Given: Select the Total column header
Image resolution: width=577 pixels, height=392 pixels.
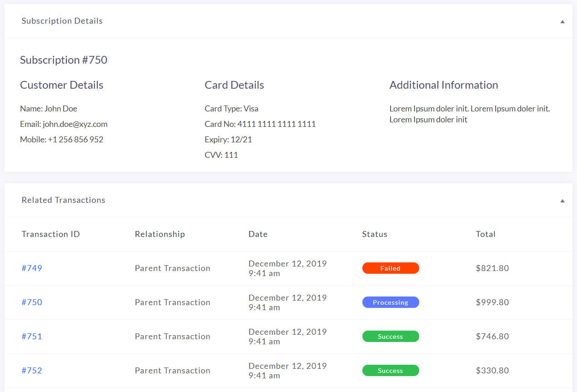Looking at the screenshot, I should 486,234.
